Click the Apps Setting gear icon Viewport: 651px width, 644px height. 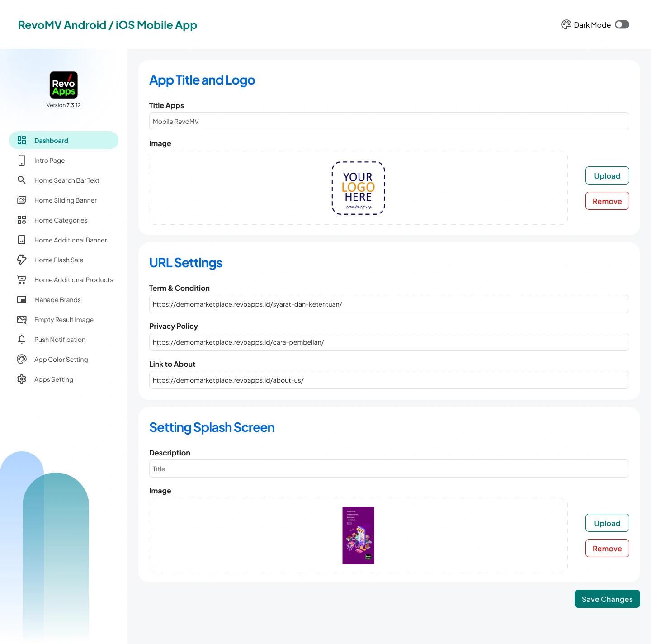click(x=22, y=379)
